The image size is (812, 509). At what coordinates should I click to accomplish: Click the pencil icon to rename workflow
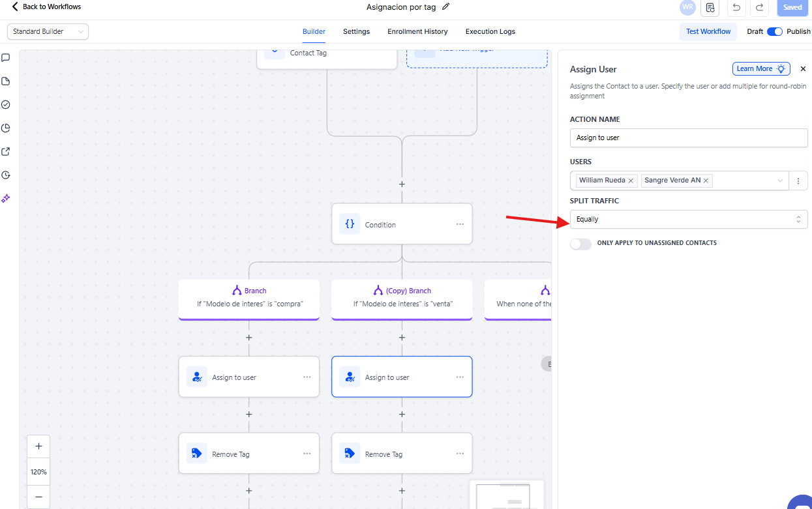(446, 7)
